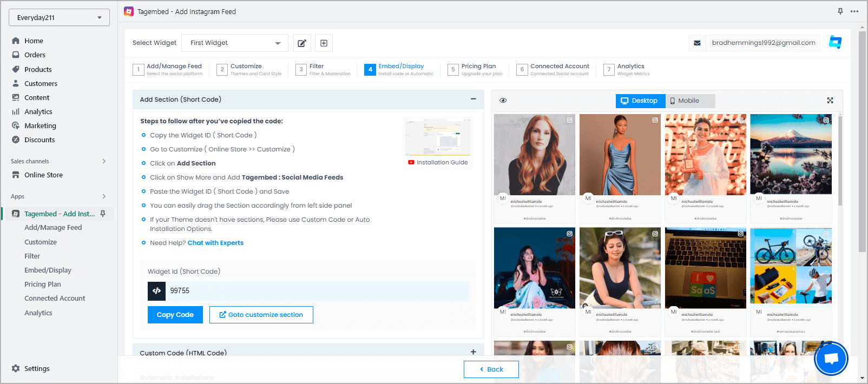Open Customize submenu in sidebar
Viewport: 868px width, 384px height.
(x=41, y=242)
